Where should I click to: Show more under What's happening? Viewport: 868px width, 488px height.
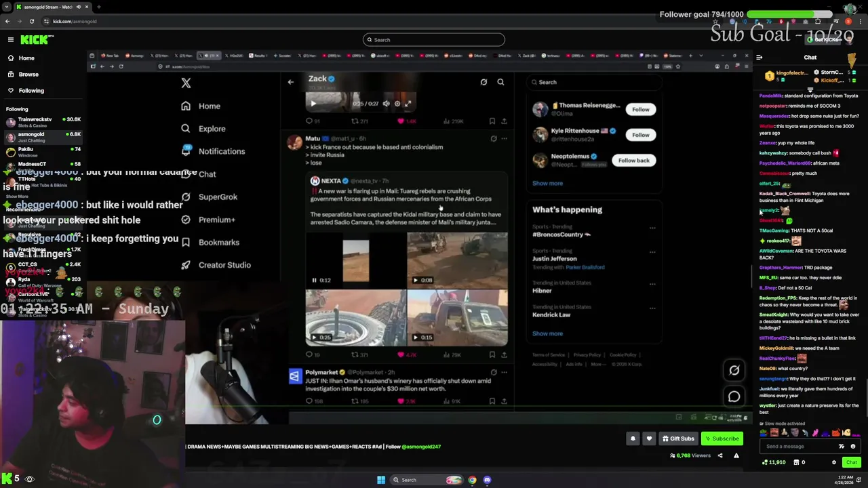click(x=547, y=333)
